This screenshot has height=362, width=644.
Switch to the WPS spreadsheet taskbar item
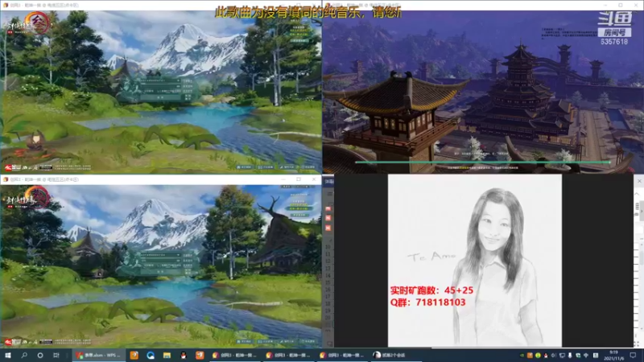[x=98, y=355]
